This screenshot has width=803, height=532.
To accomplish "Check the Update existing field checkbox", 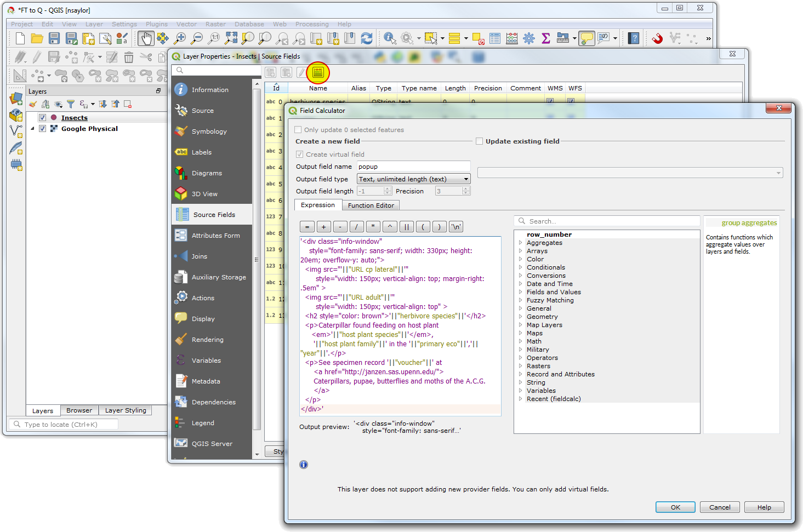I will pos(479,141).
